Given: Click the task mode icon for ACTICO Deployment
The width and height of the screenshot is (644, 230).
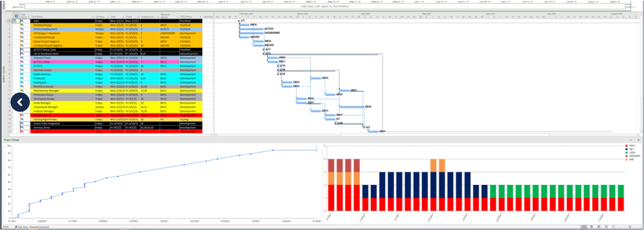Looking at the screenshot, I should [x=22, y=29].
